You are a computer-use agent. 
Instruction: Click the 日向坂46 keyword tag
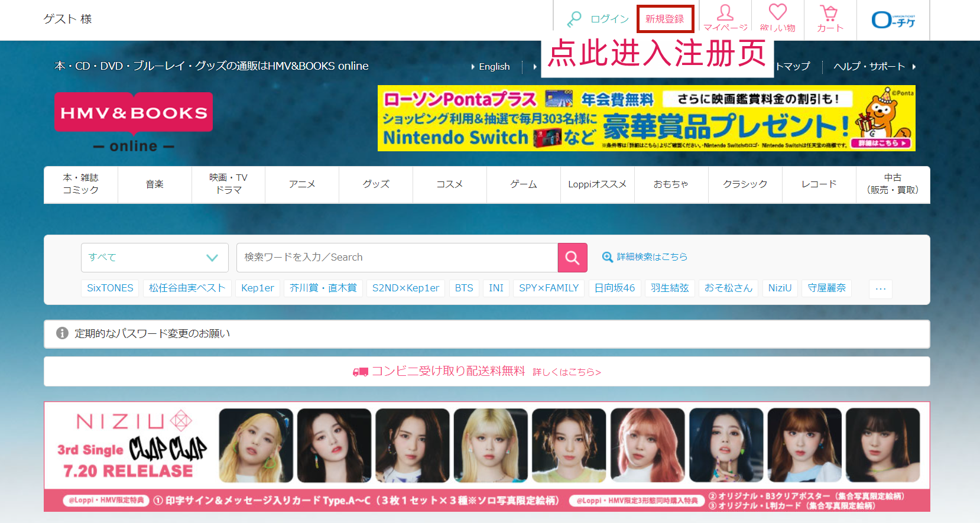click(x=615, y=288)
